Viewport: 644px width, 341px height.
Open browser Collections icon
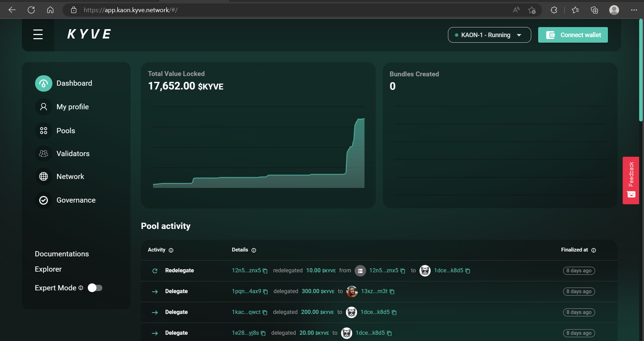[x=594, y=10]
